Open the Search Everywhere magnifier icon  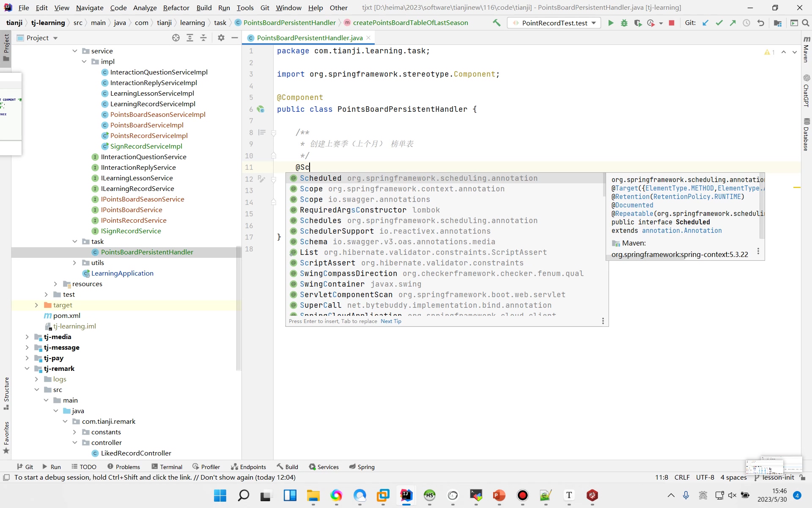pos(806,23)
